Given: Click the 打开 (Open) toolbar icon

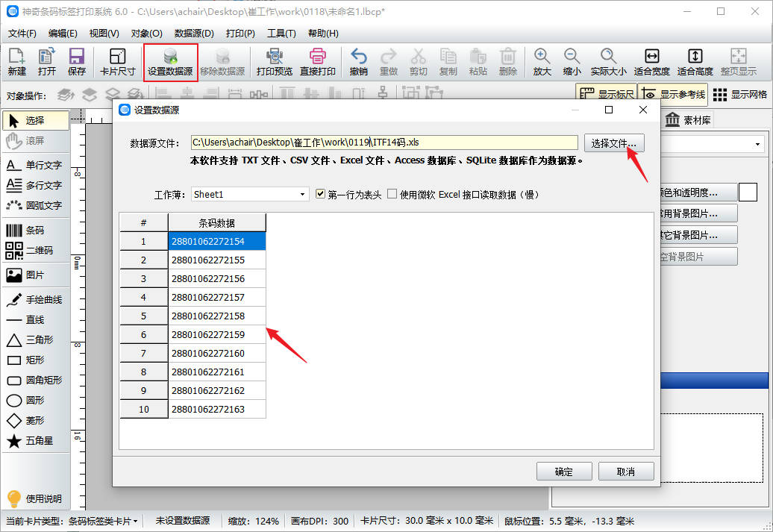Looking at the screenshot, I should click(x=47, y=62).
